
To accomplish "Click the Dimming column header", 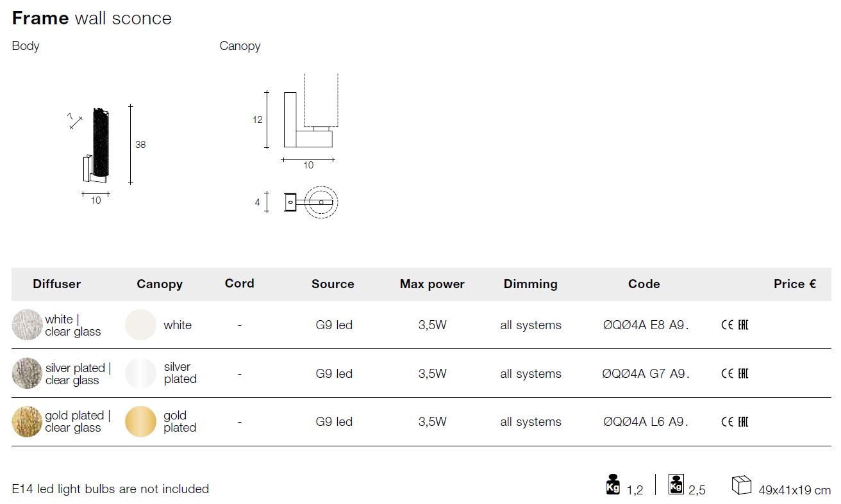I will pyautogui.click(x=531, y=284).
